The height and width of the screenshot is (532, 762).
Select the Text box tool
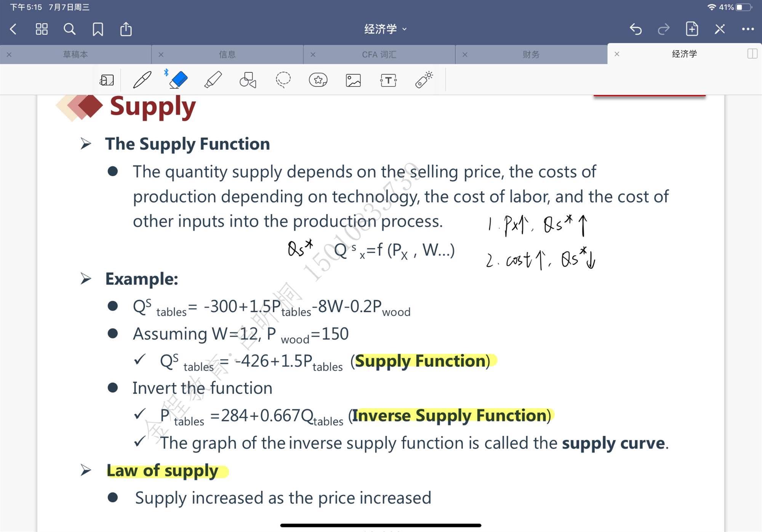(x=388, y=80)
